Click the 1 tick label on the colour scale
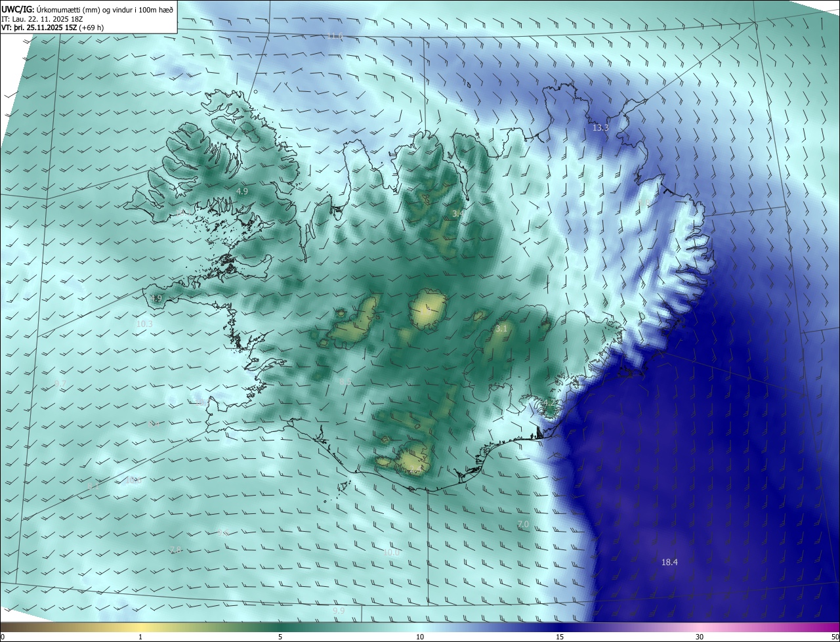 (x=140, y=637)
